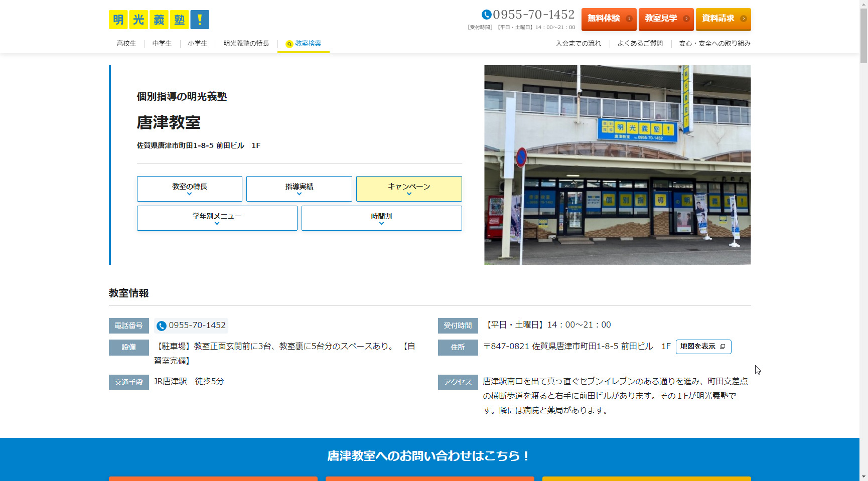868x481 pixels.
Task: Jump to 時間割 section
Action: tap(382, 218)
